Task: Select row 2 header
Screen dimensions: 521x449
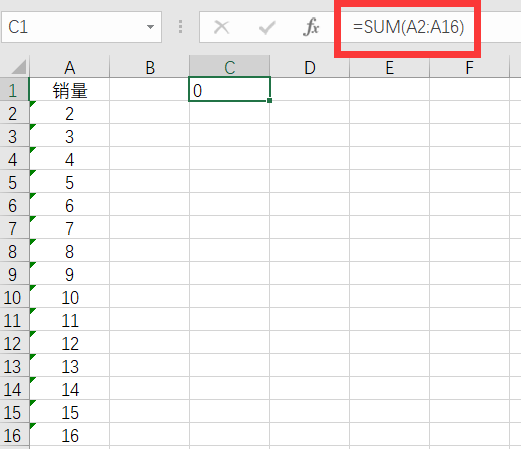Action: [14, 112]
